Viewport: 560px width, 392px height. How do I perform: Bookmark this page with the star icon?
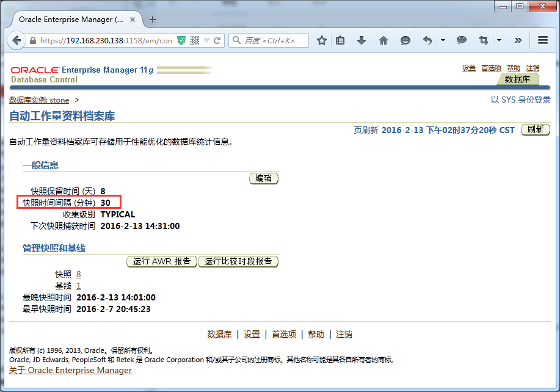pos(322,40)
